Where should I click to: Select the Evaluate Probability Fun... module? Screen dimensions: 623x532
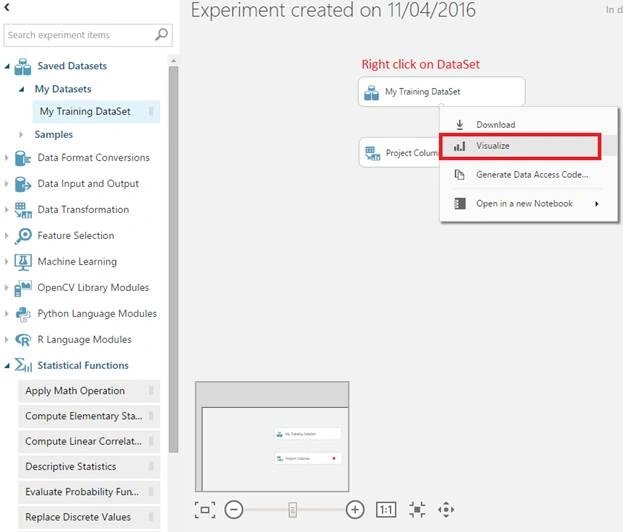89,492
